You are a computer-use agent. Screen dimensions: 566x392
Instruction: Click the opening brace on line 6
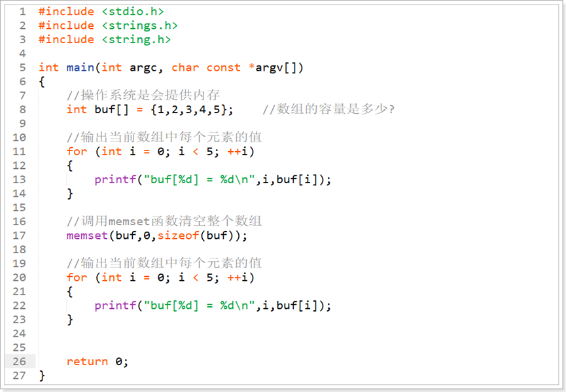[43, 82]
